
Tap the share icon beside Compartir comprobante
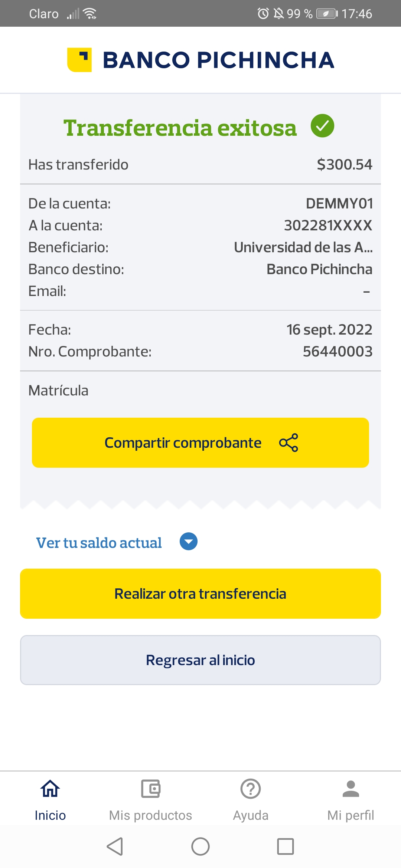(288, 443)
